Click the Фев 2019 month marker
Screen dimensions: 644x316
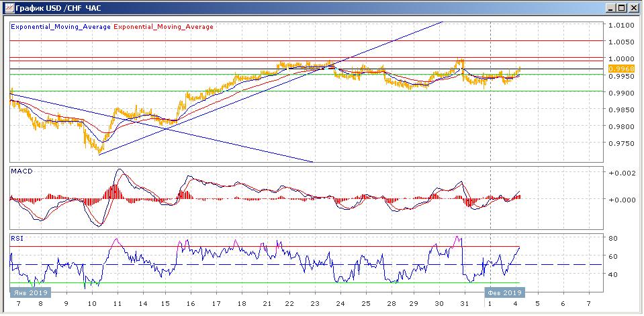pos(505,292)
